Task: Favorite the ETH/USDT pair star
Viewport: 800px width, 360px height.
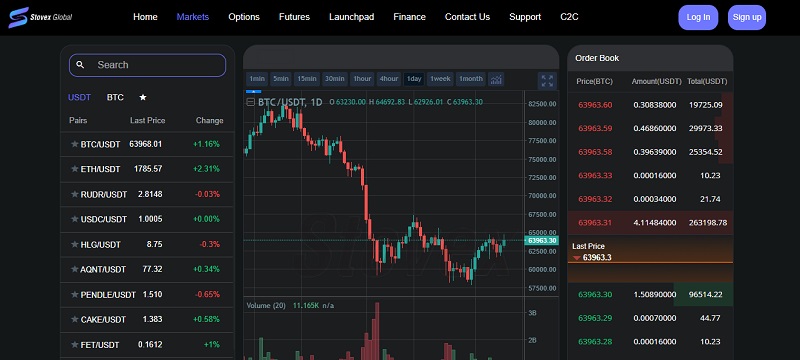Action: tap(74, 169)
